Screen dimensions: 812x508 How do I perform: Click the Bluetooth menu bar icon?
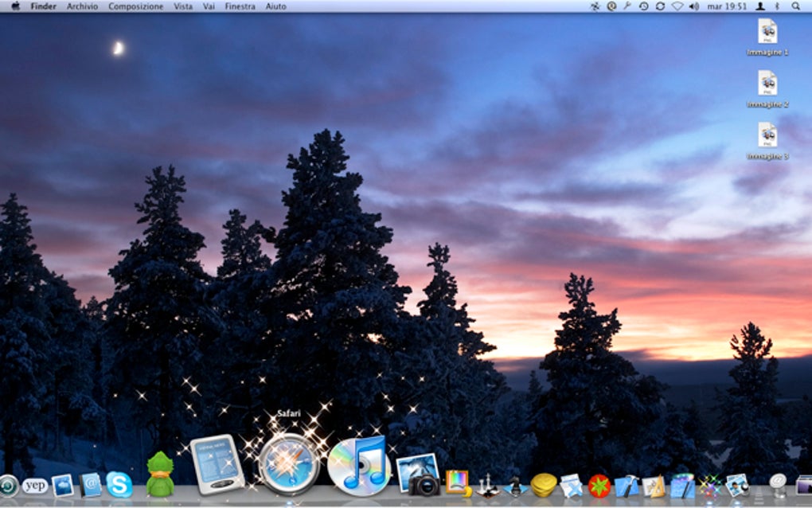tap(777, 6)
